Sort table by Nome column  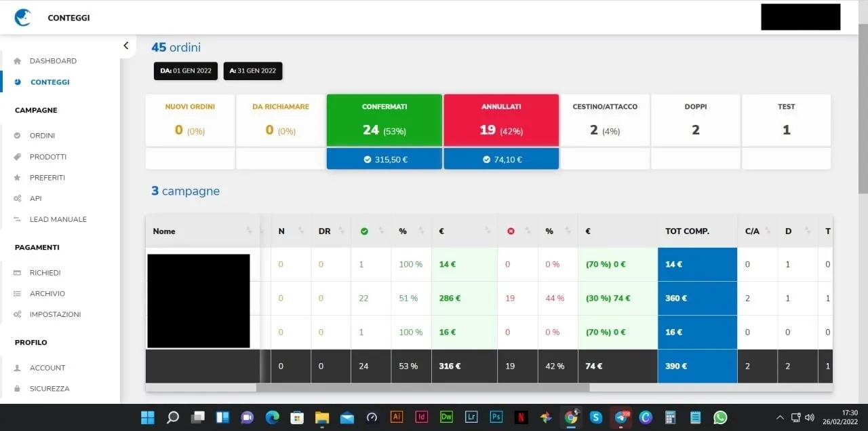coord(203,231)
